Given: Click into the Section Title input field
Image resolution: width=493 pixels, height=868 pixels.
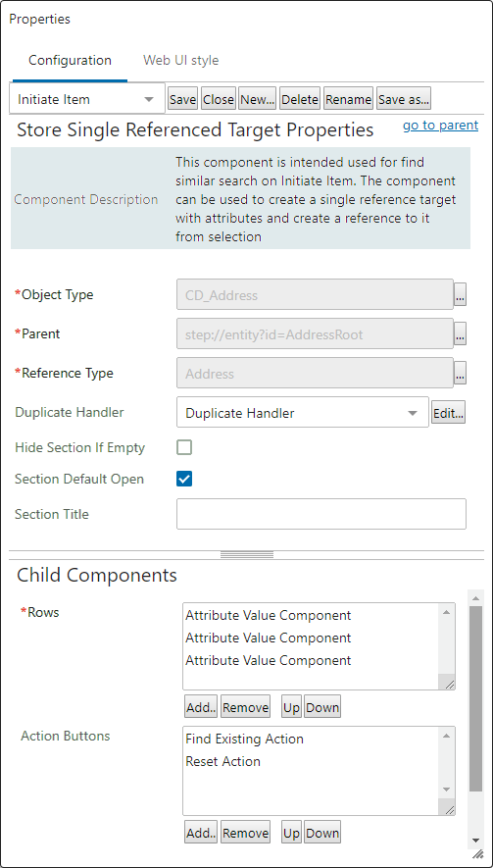Looking at the screenshot, I should pos(321,514).
